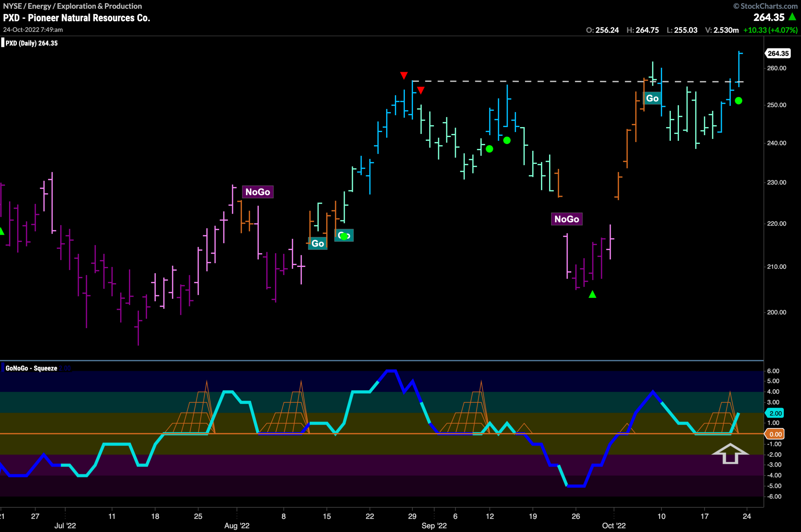Click the white up-arrow in Squeeze panel

(730, 454)
